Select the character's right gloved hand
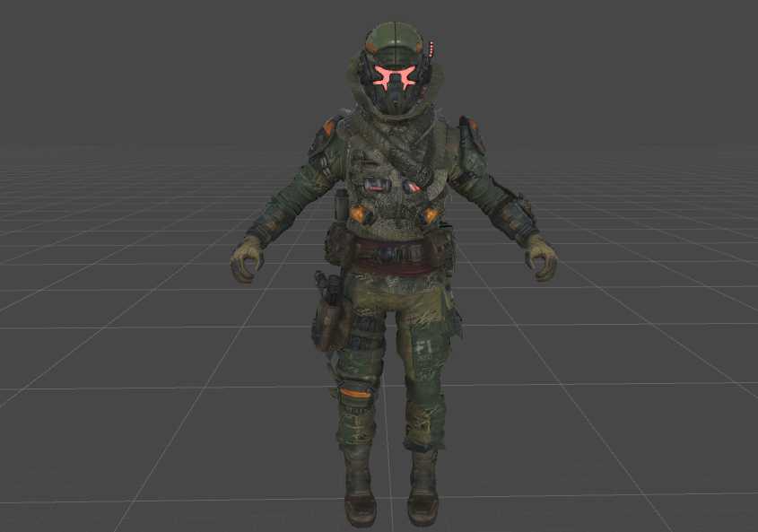This screenshot has width=758, height=532. point(247,258)
